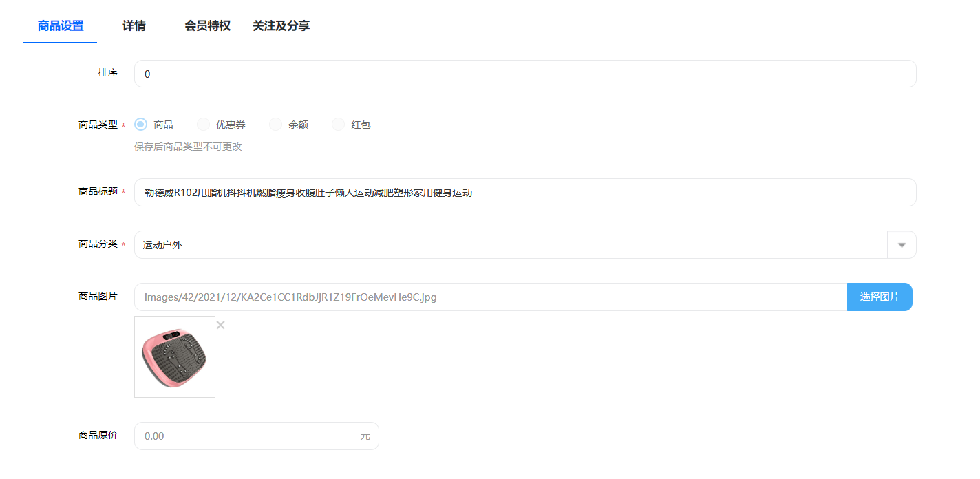This screenshot has width=980, height=479.
Task: Go to the 关注及分享 tab
Action: click(x=281, y=26)
